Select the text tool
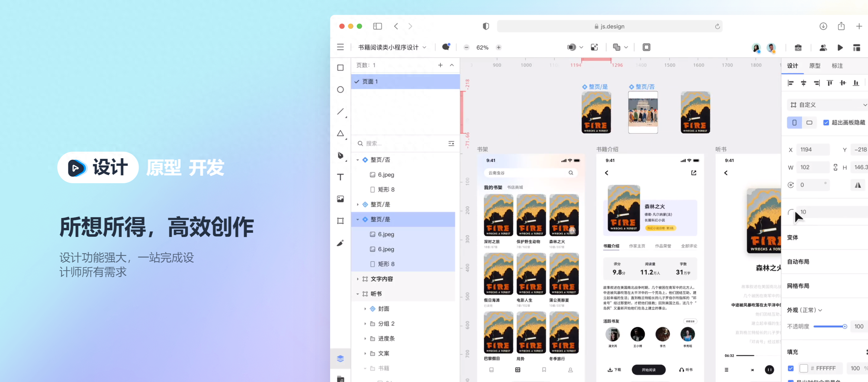This screenshot has width=868, height=382. [340, 177]
